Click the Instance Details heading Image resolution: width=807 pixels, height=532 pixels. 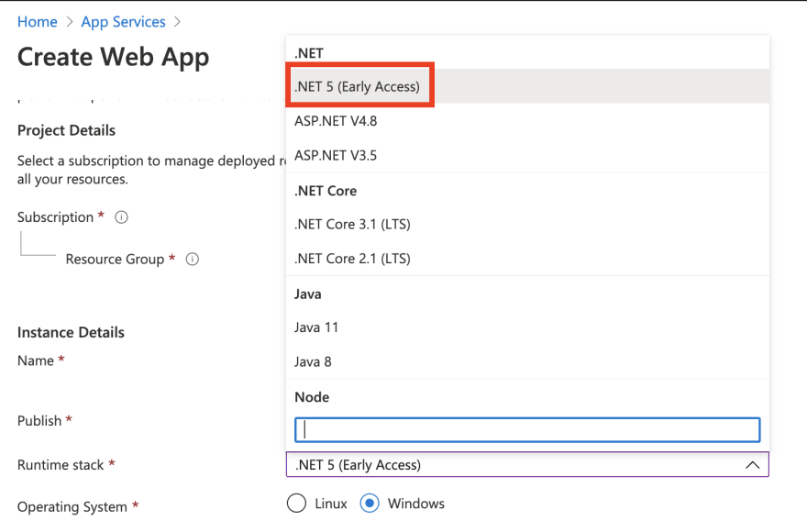[71, 332]
